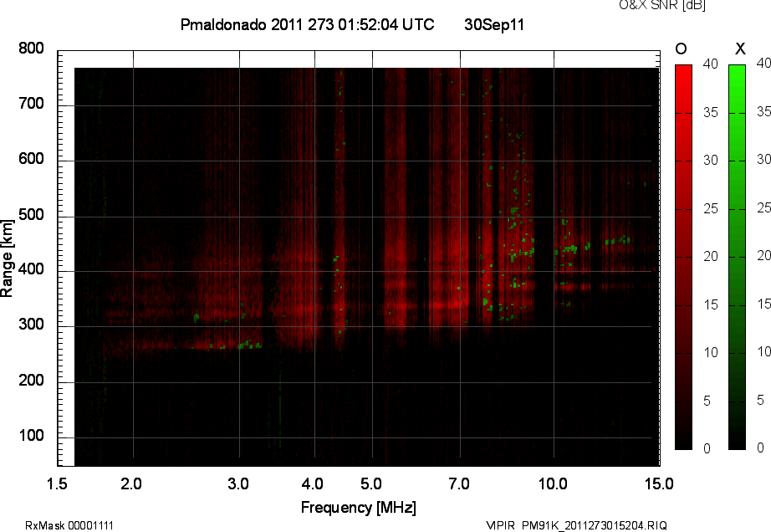This screenshot has width=771, height=532.
Task: Click the 500 tick on the range axis
Action: tap(32, 215)
